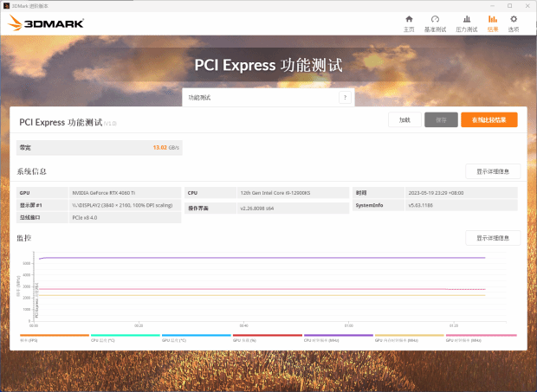The image size is (537, 392).
Task: Show detailed info for 监控 section
Action: [493, 238]
